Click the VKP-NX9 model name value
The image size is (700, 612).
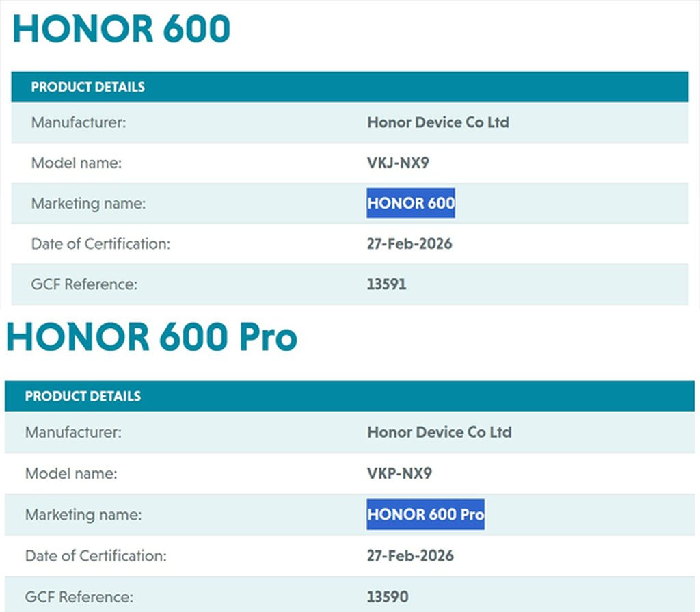[399, 473]
